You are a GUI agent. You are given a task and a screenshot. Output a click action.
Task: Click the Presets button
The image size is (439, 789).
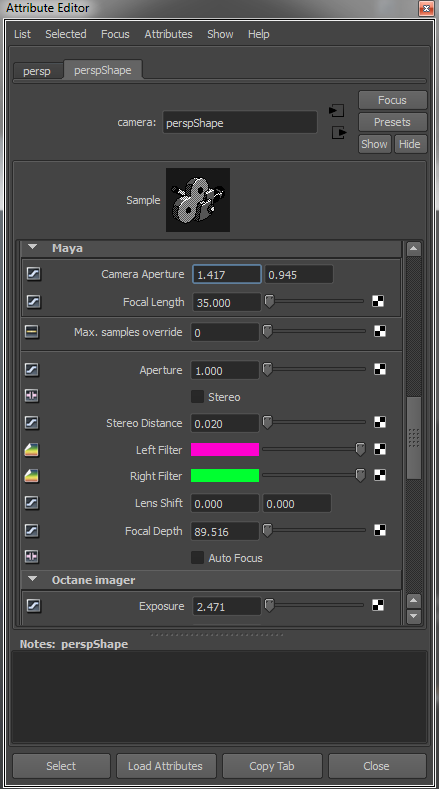392,122
